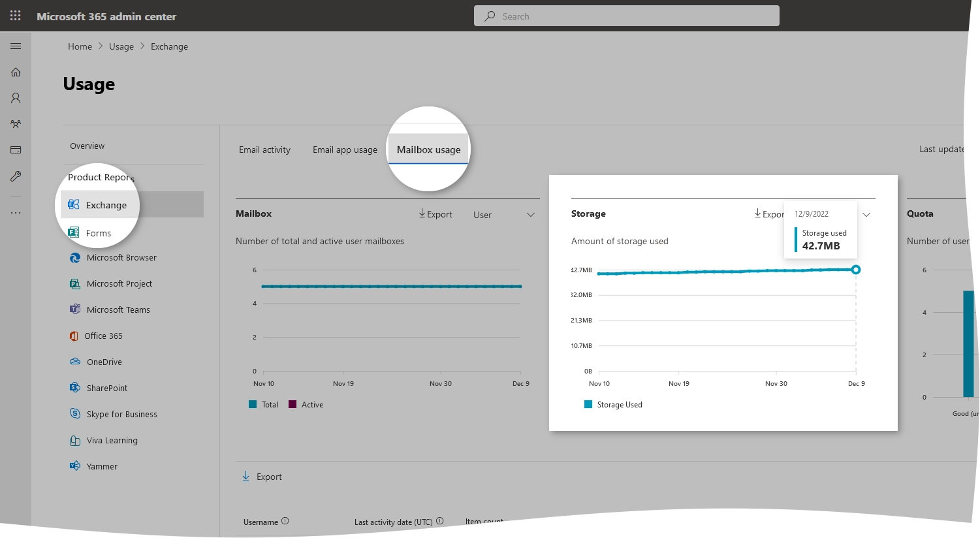Show all navigation via ellipsis icon
The height and width of the screenshot is (538, 980).
pyautogui.click(x=16, y=213)
